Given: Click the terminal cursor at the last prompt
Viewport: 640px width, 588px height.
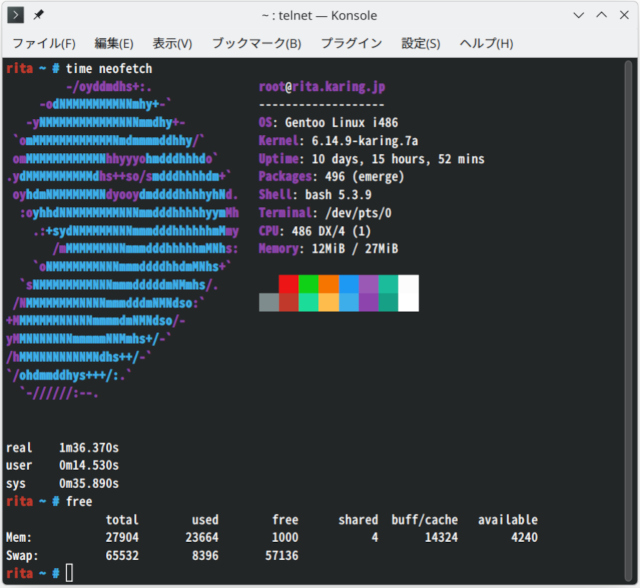Looking at the screenshot, I should coord(69,573).
